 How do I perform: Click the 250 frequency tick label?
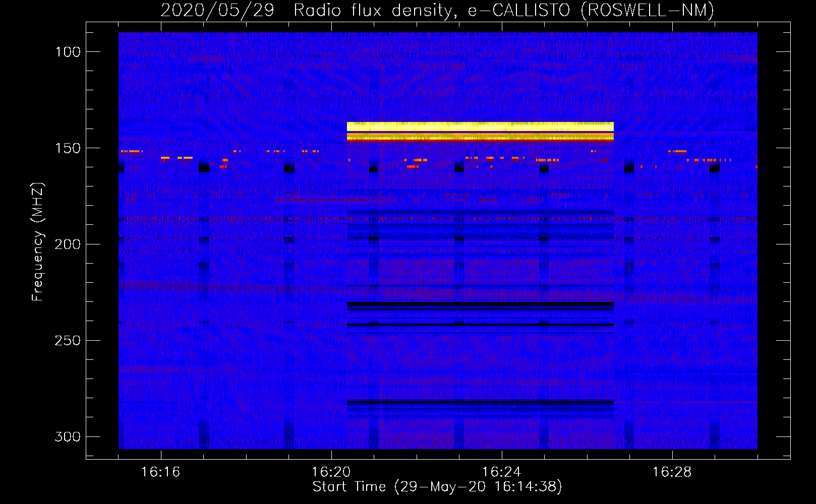68,341
